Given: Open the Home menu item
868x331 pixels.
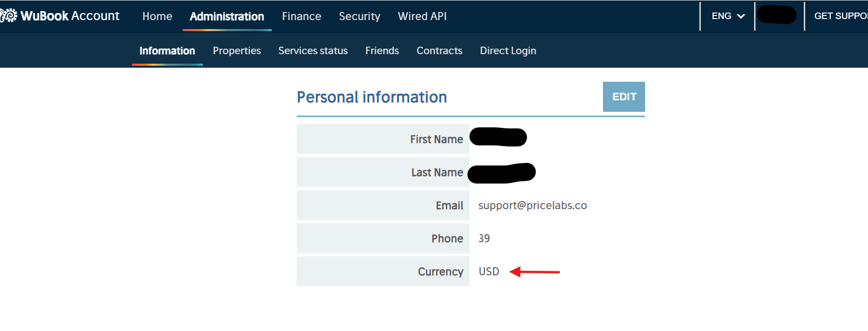Looking at the screenshot, I should [x=157, y=16].
